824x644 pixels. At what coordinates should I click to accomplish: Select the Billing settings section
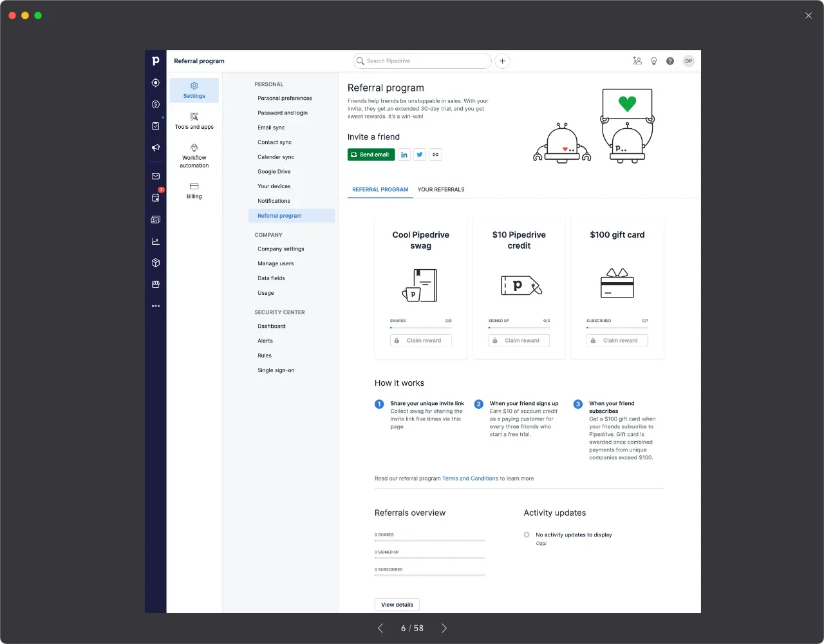194,191
